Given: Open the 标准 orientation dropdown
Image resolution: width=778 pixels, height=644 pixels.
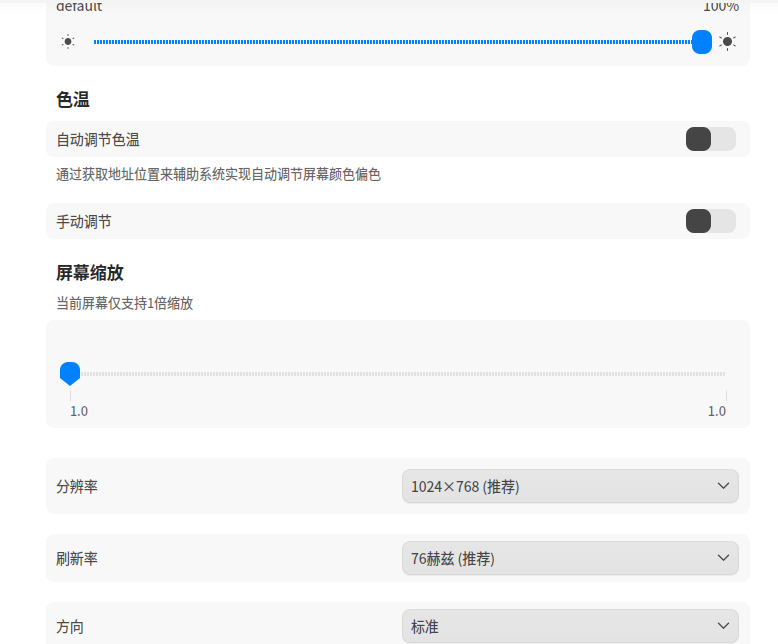Looking at the screenshot, I should [x=570, y=627].
